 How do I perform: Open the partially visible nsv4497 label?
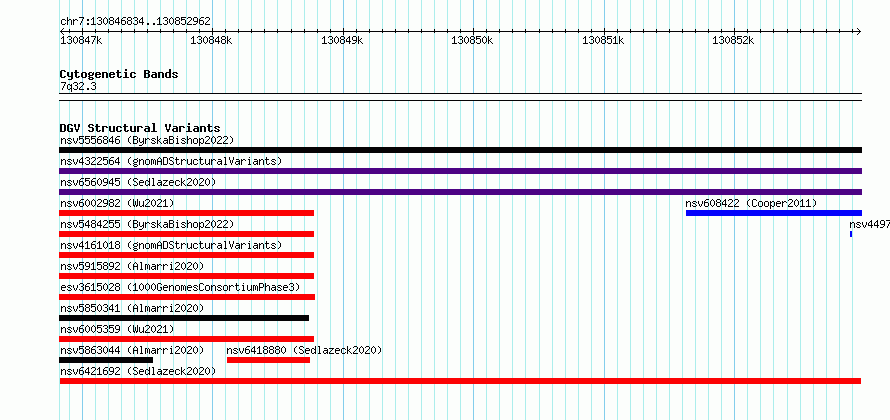click(870, 224)
